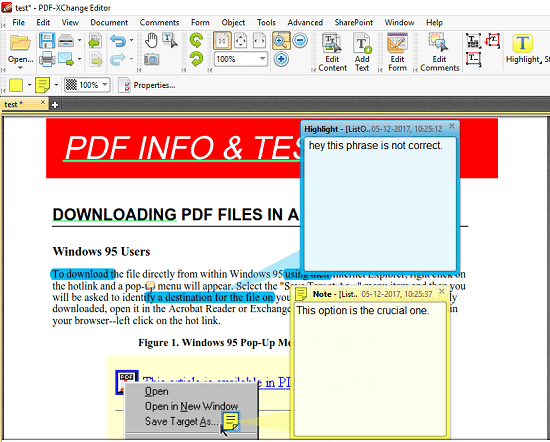550x442 pixels.
Task: Expand the Email dropdown arrow
Action: click(x=79, y=59)
